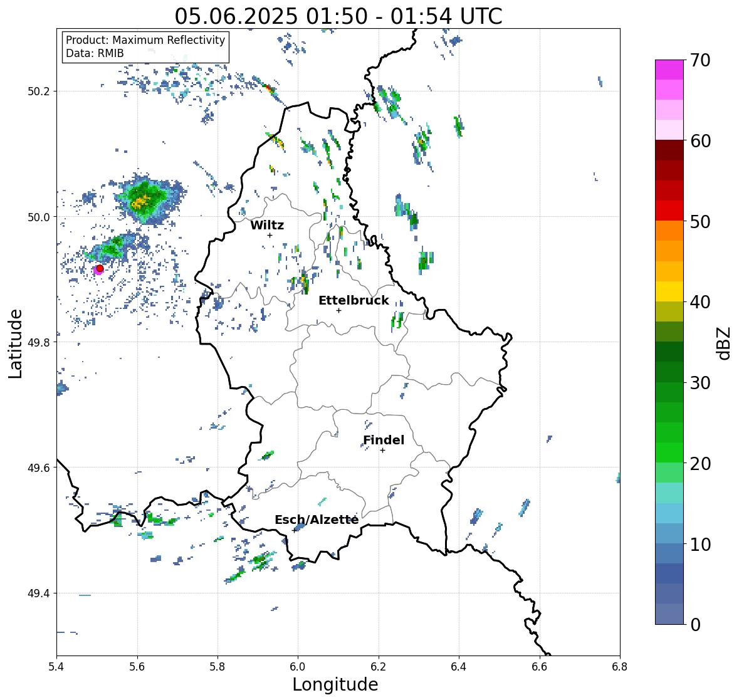The height and width of the screenshot is (700, 739).
Task: Click the latitude tick label 49.6
Action: [39, 468]
